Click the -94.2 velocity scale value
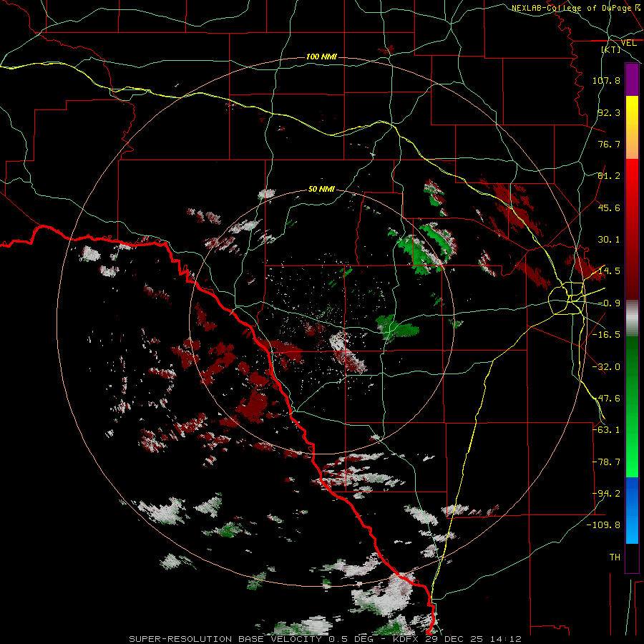This screenshot has height=644, width=644. pos(606,494)
